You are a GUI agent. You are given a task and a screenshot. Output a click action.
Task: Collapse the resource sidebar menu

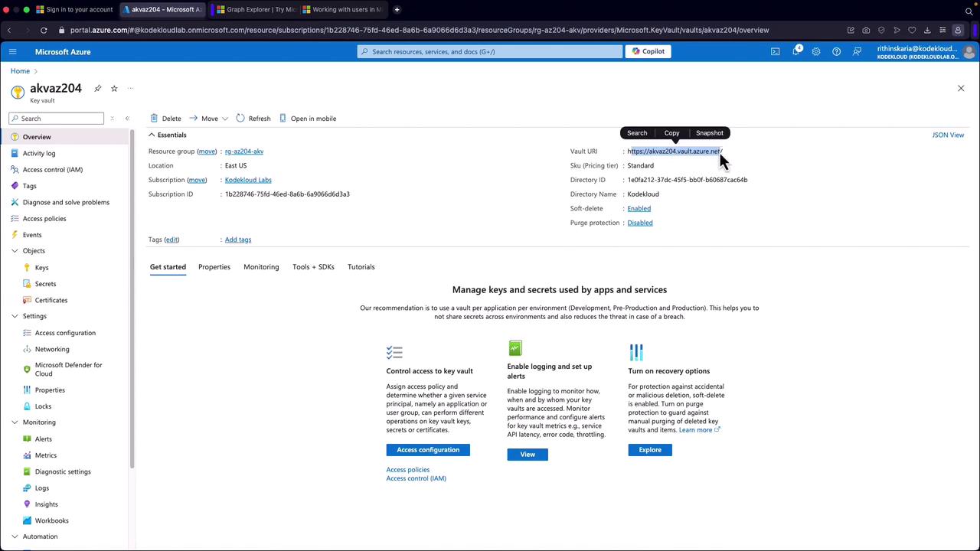[127, 119]
